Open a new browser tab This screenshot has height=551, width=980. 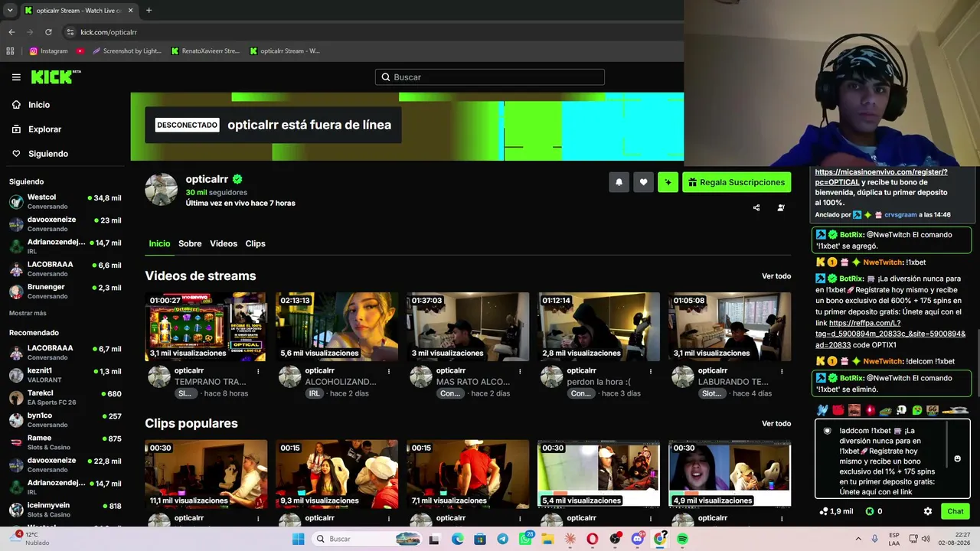click(x=149, y=11)
